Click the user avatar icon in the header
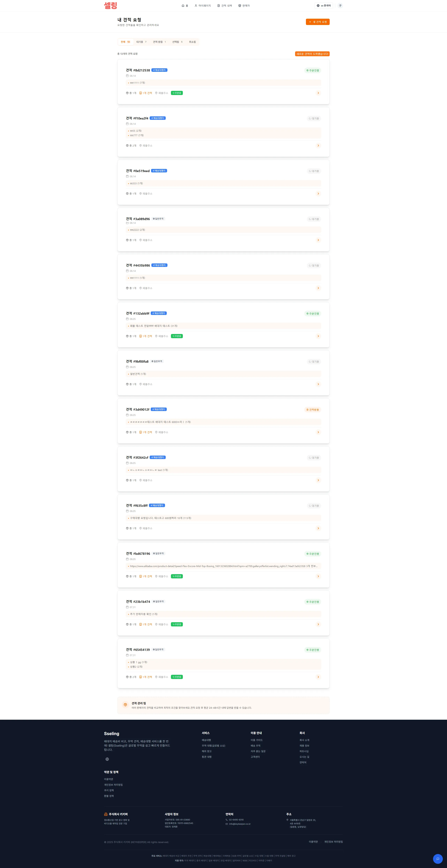Screen dimensions: 447x868 point(340,5)
